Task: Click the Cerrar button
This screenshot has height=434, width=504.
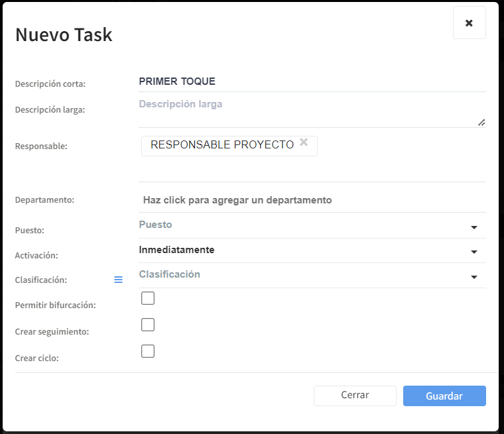Action: coord(355,396)
